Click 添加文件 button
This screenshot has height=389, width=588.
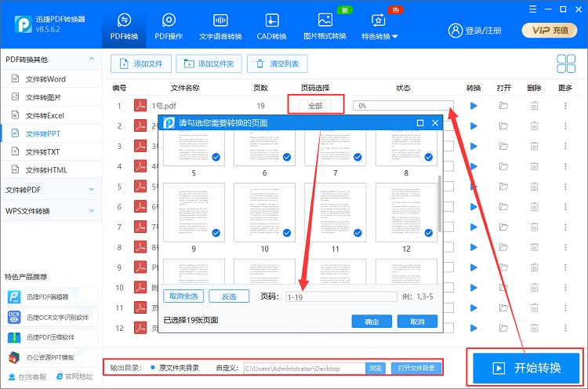141,64
